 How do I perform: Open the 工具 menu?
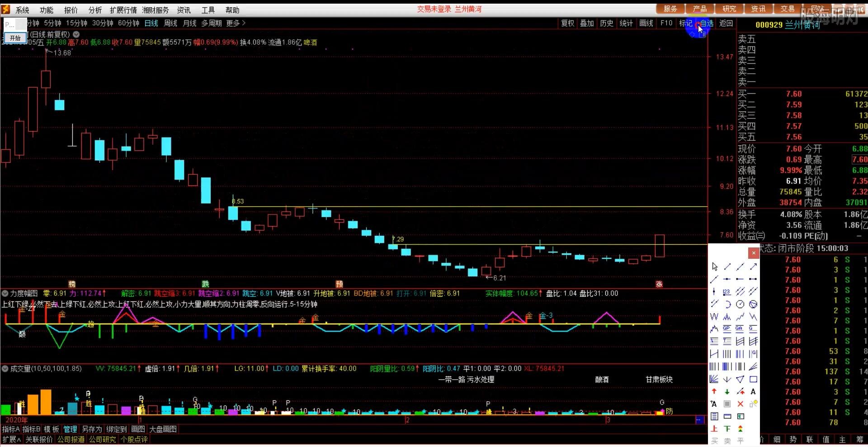point(208,10)
